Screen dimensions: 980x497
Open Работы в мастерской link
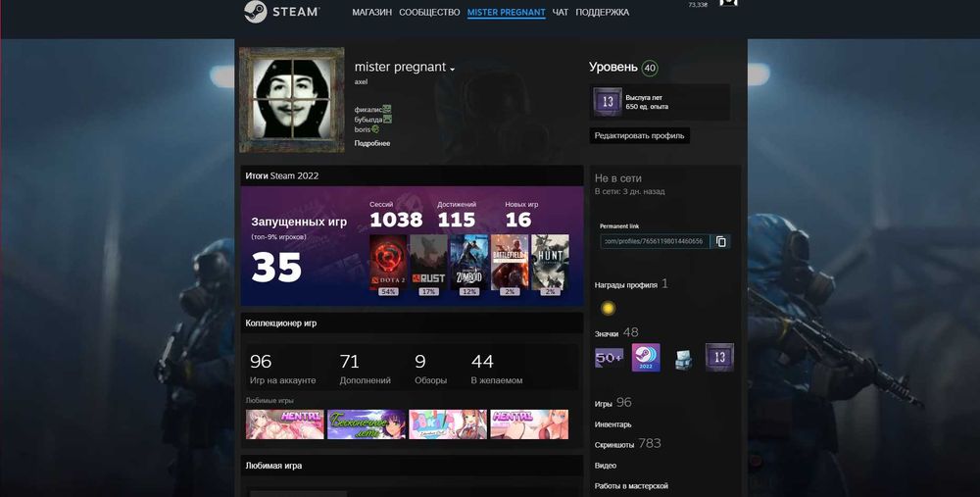[x=631, y=486]
